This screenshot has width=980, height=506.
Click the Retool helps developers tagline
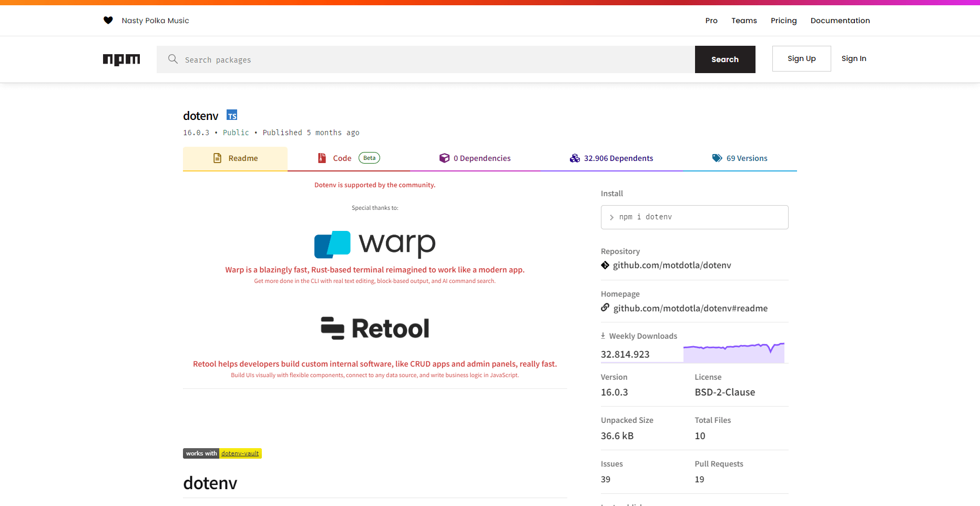[x=375, y=364]
